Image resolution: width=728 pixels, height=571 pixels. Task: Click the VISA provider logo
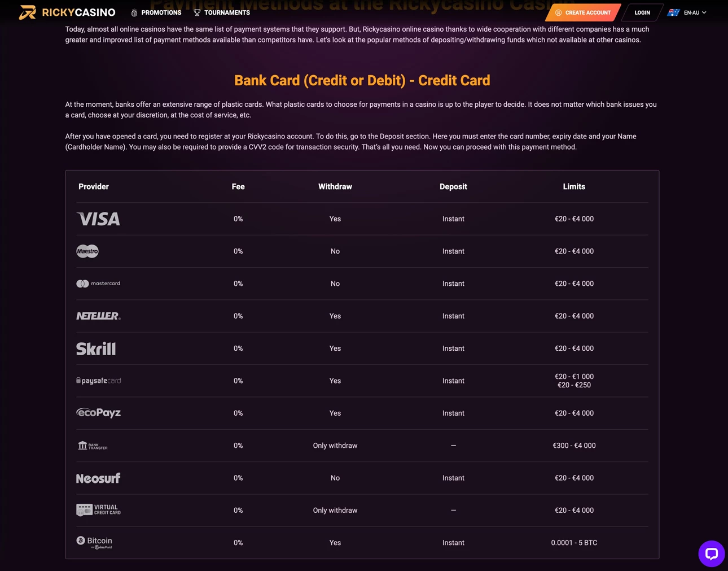(98, 219)
